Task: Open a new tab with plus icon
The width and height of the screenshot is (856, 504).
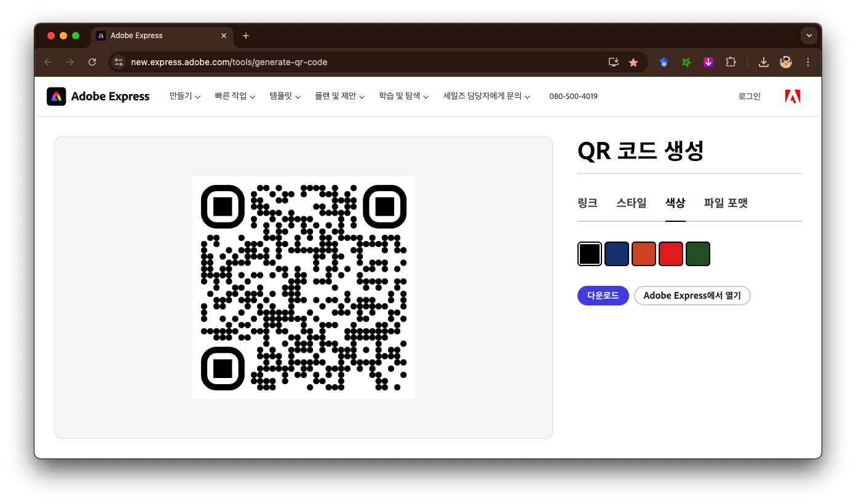Action: (246, 36)
